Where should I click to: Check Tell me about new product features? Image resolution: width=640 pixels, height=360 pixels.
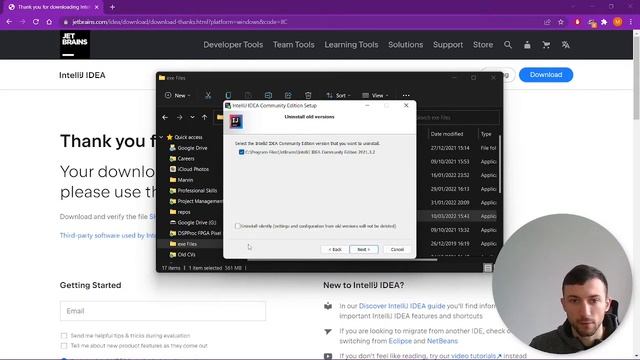(x=64, y=346)
